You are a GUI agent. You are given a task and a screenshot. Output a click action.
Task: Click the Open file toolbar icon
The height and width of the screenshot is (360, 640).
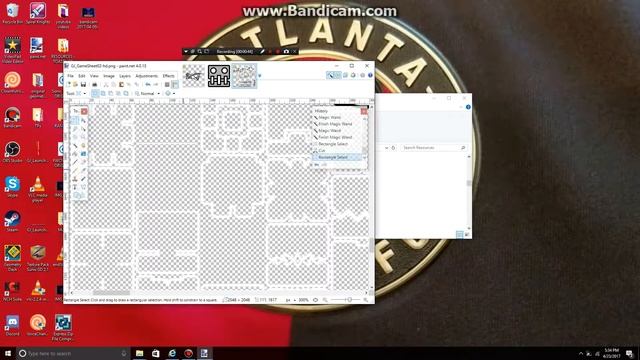(76, 84)
